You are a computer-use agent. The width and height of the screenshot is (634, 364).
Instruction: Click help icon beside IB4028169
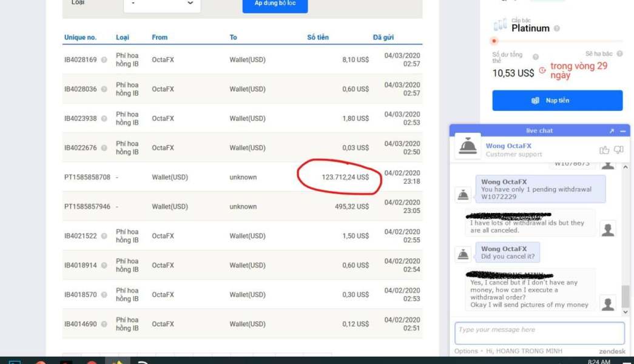104,60
